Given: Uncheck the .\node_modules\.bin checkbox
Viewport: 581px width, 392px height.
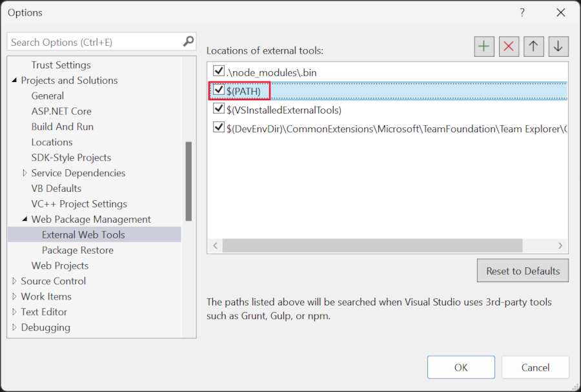Looking at the screenshot, I should pos(219,71).
